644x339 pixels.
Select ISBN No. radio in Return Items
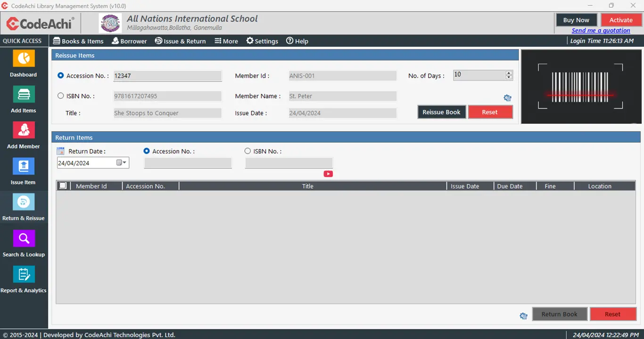pos(248,151)
